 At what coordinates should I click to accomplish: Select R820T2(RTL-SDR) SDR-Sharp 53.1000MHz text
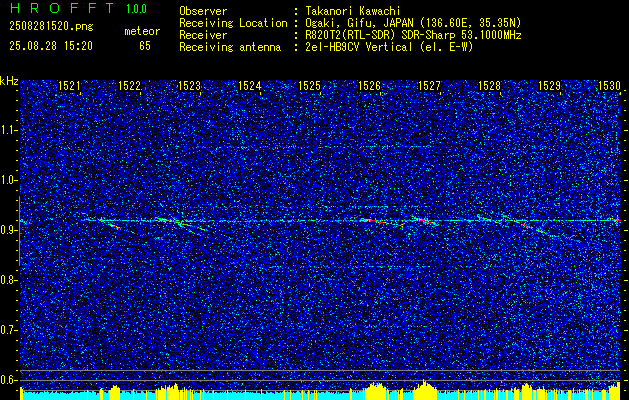click(413, 35)
